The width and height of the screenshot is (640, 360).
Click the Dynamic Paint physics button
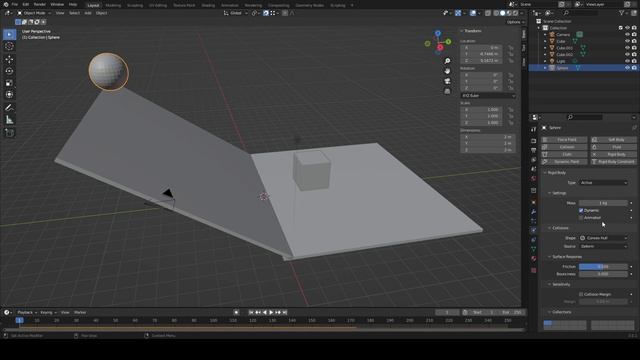pyautogui.click(x=564, y=162)
